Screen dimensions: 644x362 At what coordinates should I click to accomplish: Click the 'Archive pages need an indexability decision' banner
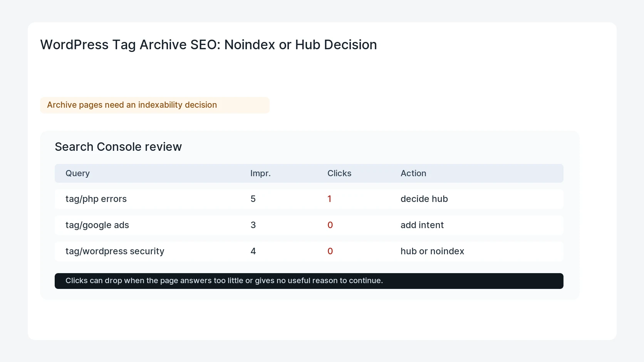coord(154,105)
